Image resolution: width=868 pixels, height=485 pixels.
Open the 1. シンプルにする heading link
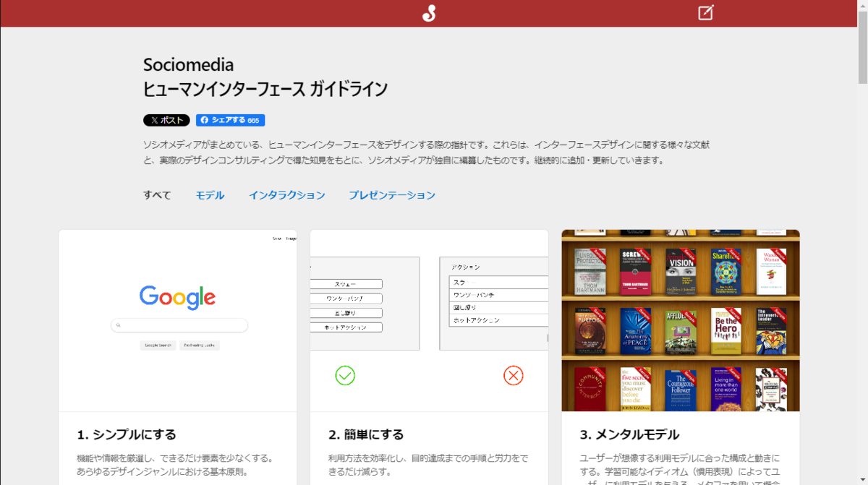tap(127, 434)
